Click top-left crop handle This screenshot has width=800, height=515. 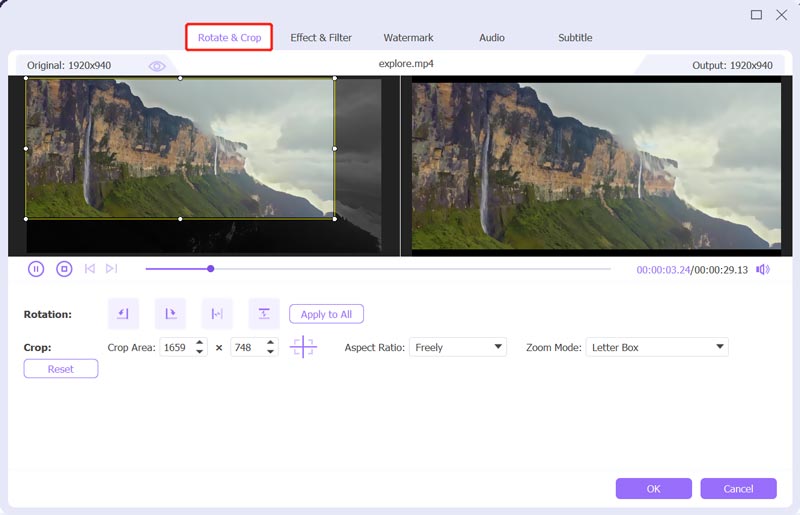26,78
